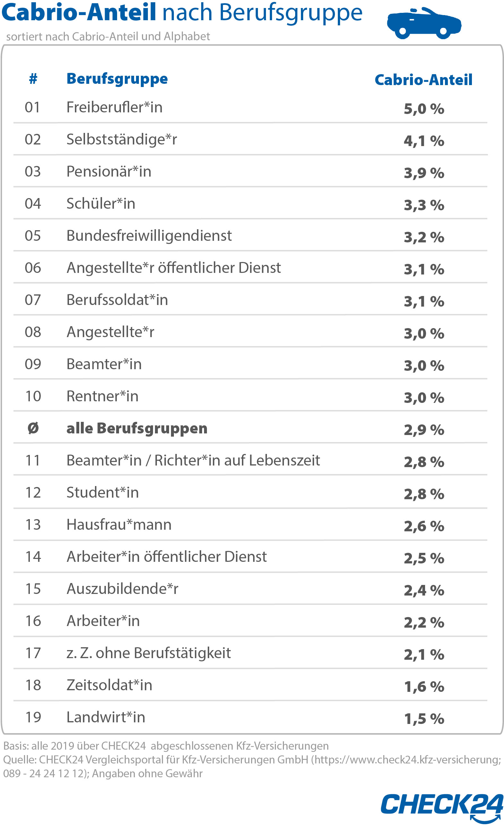Click the 1,5 % value

coord(424,718)
